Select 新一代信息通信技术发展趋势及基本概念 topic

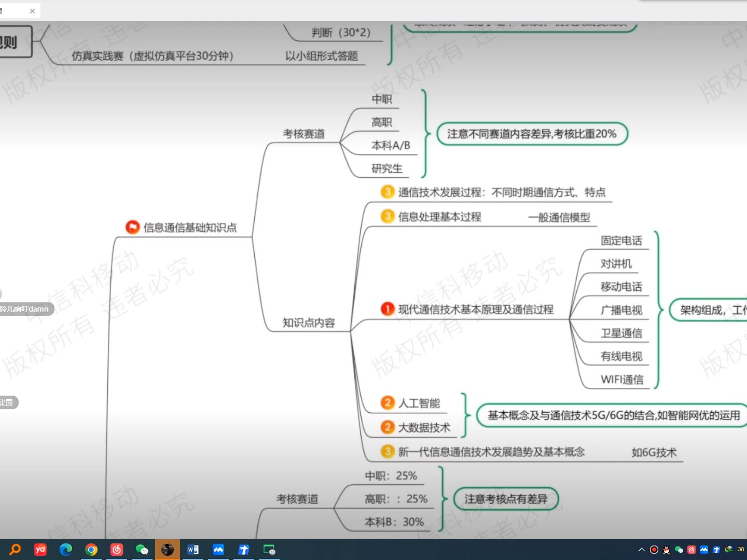[x=491, y=452]
